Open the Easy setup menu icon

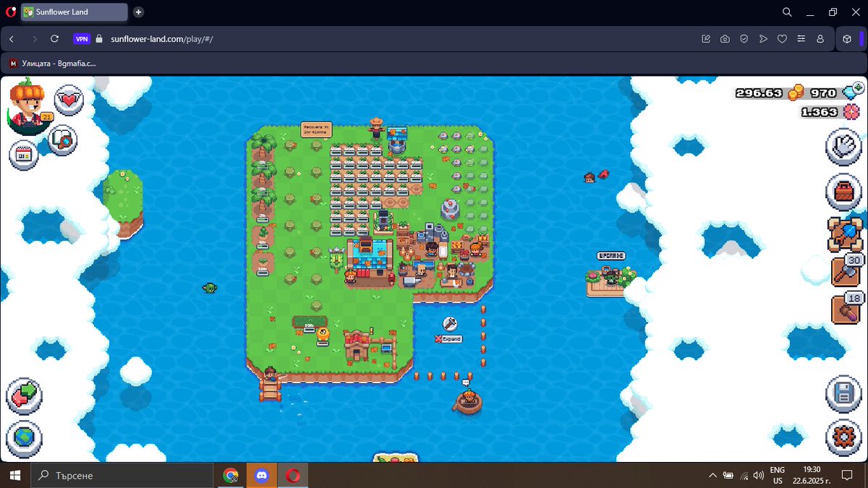coord(801,39)
